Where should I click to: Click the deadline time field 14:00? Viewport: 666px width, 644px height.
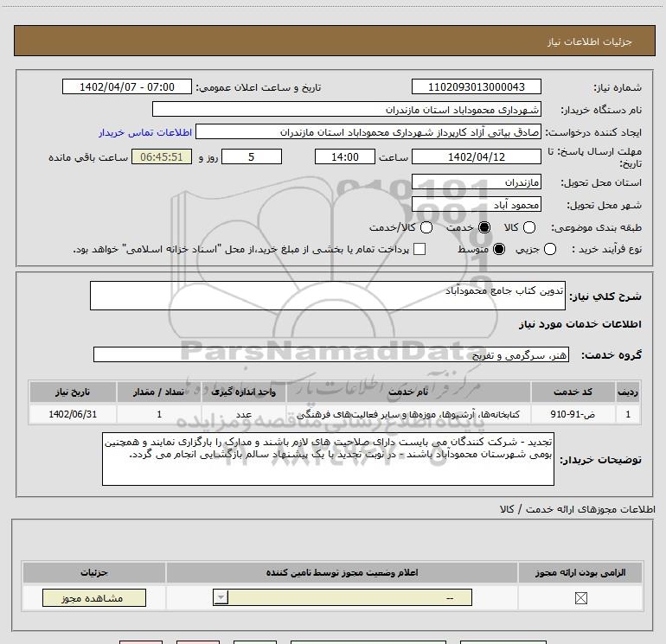click(345, 157)
